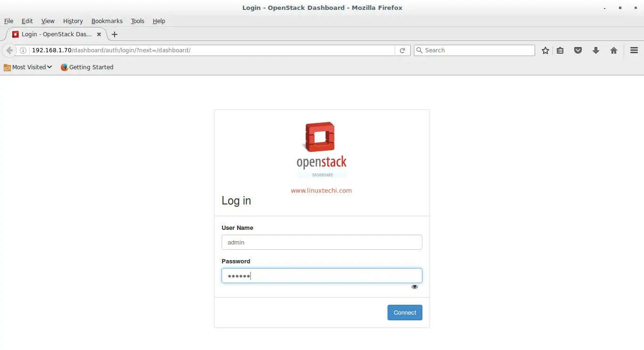The image size is (644, 350).
Task: Open the View menu
Action: point(48,21)
